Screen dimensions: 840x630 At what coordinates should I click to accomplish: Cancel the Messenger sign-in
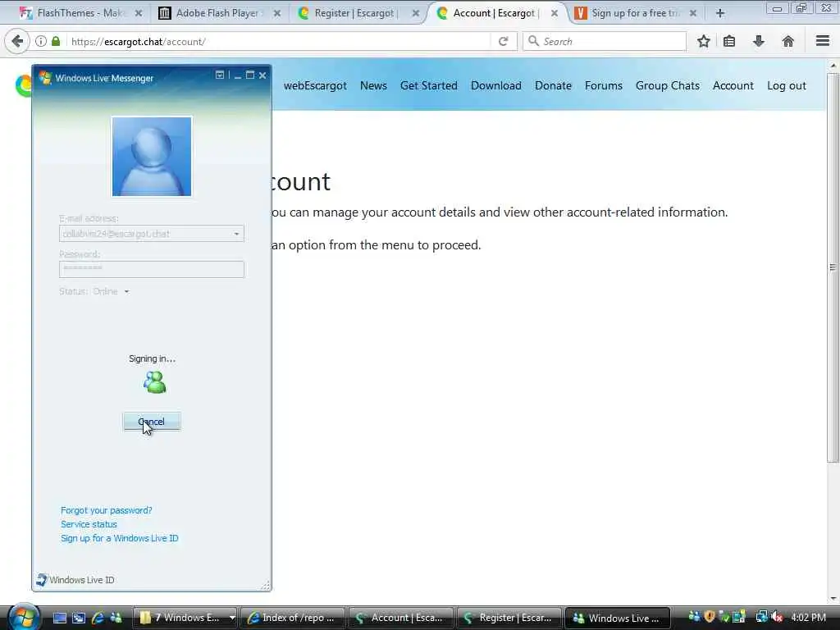pos(152,422)
